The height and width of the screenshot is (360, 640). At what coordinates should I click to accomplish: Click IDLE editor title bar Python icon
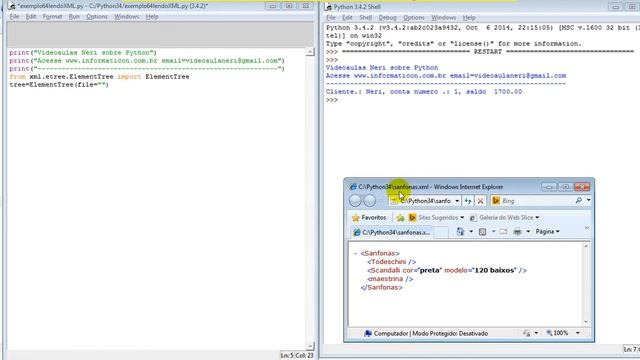tap(11, 6)
